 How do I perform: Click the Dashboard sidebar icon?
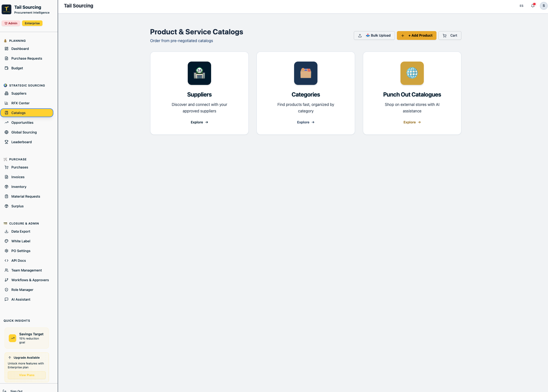[x=6, y=49]
